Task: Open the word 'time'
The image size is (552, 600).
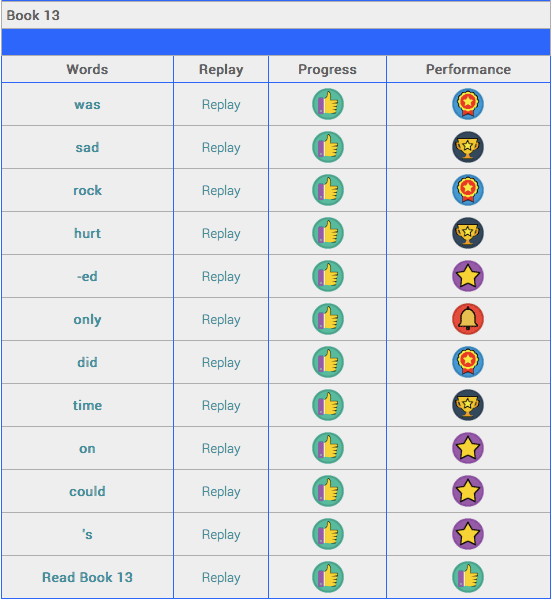Action: point(87,405)
